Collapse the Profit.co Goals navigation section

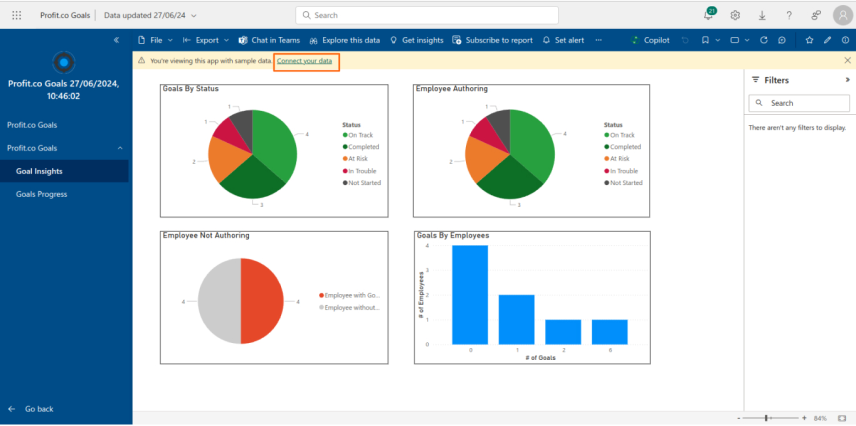tap(120, 148)
